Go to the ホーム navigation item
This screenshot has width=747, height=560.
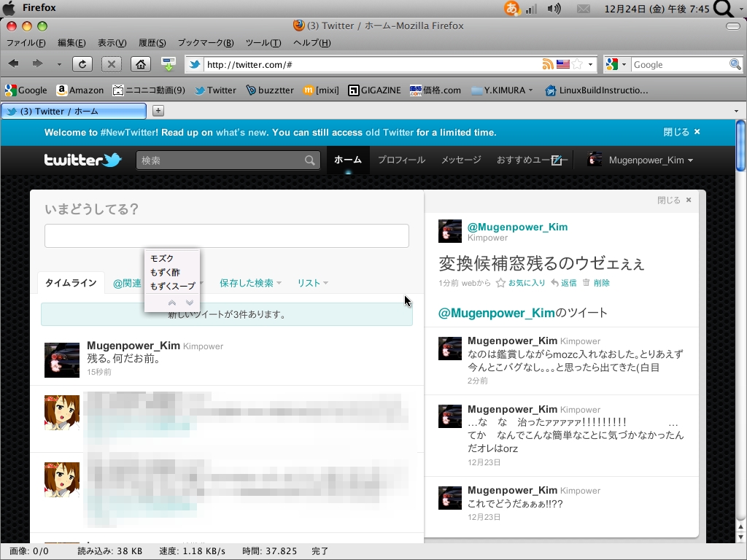pyautogui.click(x=348, y=160)
